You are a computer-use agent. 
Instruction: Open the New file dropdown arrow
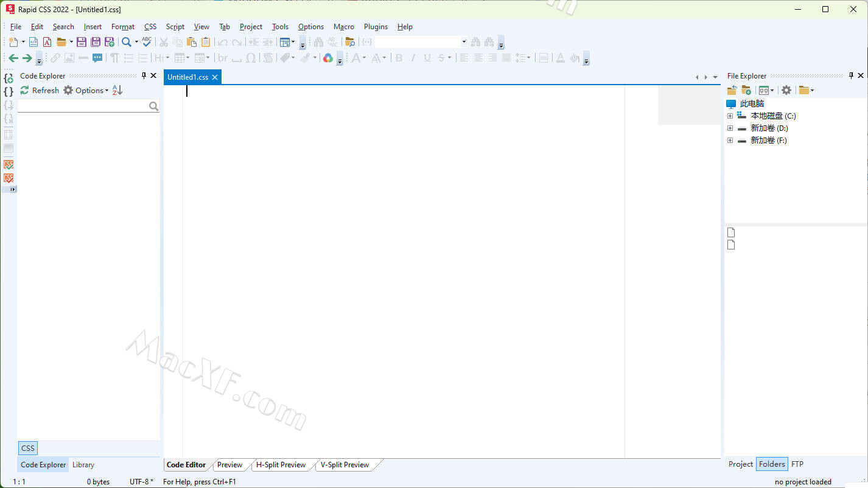[x=24, y=42]
